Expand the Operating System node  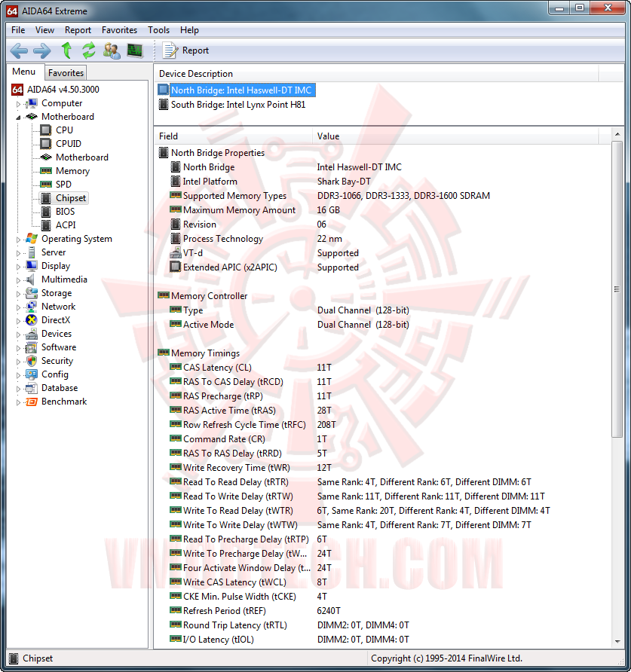[18, 239]
